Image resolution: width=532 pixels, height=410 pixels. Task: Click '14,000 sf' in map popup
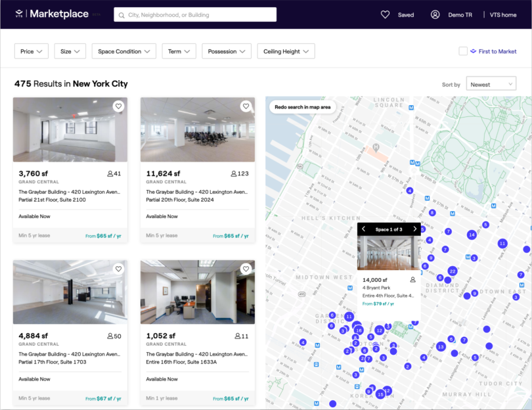374,280
